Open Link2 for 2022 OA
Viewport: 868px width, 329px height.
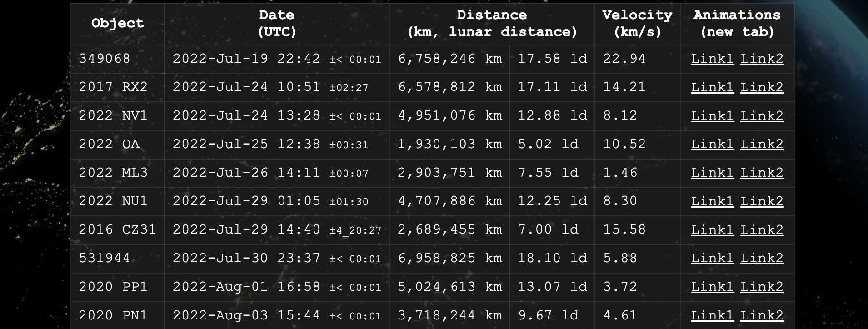(762, 144)
